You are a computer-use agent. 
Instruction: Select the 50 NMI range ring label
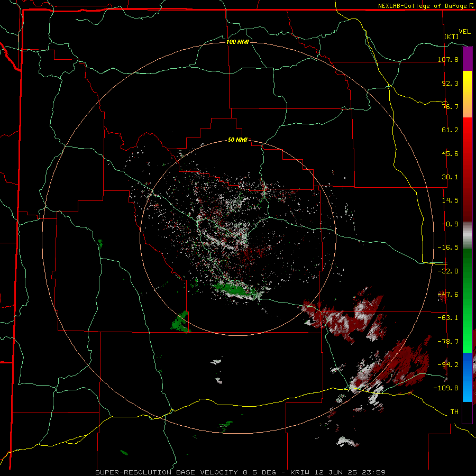[x=237, y=140]
